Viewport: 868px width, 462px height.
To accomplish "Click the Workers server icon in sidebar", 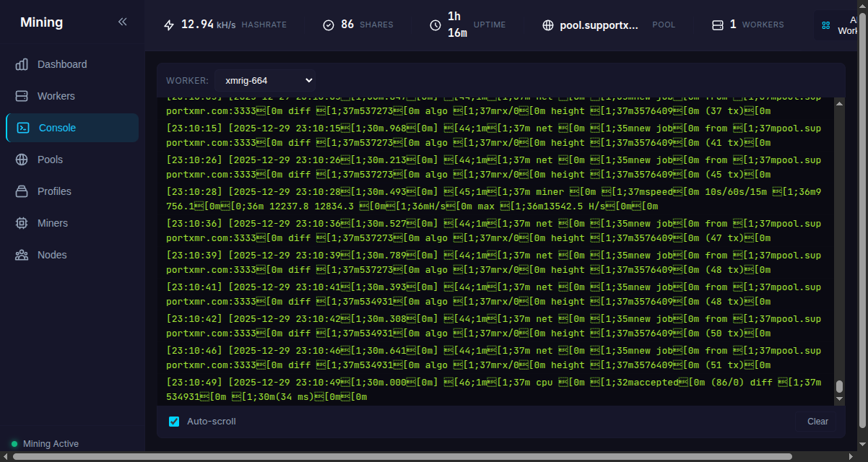I will 22,96.
